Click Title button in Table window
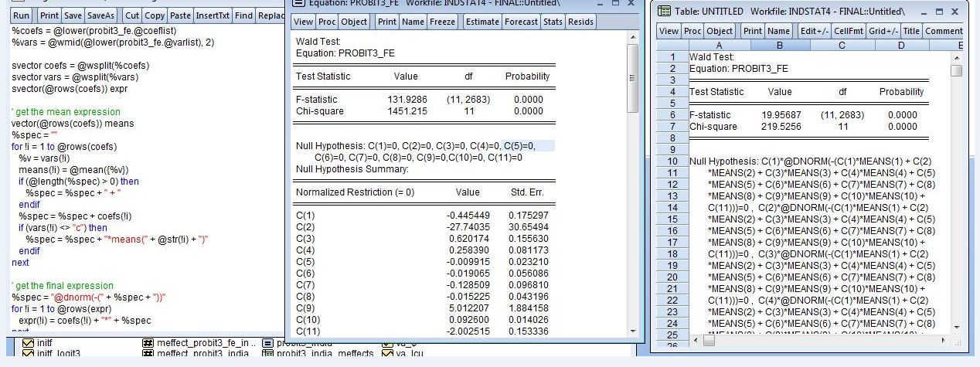 pos(912,31)
